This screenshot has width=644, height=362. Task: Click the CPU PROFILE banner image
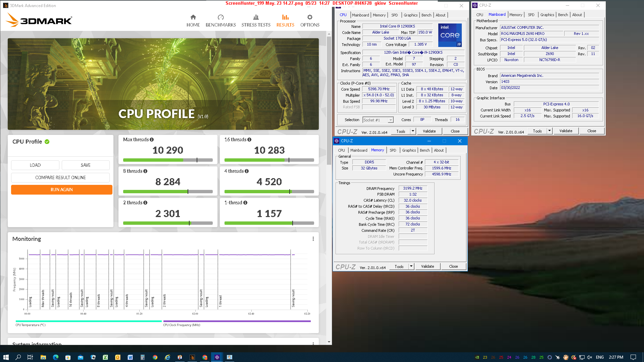163,84
